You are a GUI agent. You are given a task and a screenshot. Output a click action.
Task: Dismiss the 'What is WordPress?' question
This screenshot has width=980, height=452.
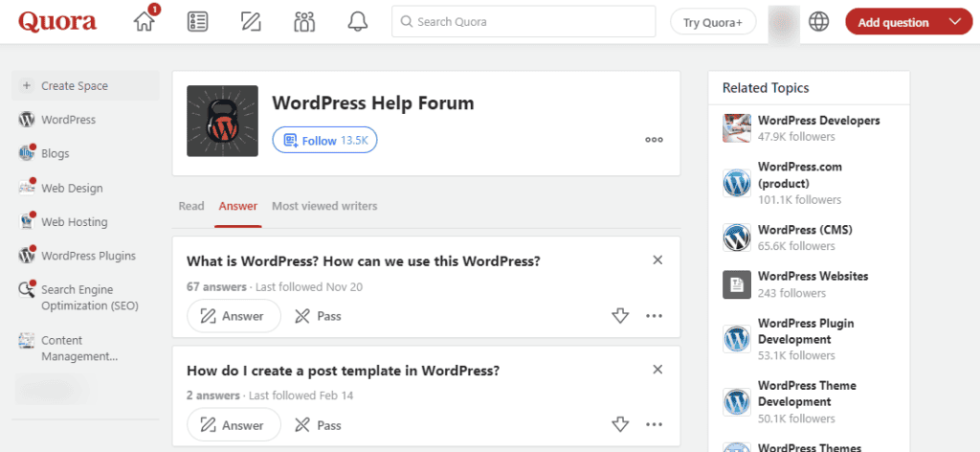point(657,260)
